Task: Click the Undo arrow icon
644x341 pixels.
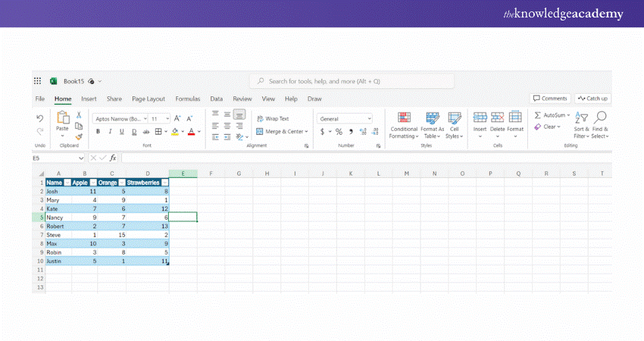Action: 39,118
